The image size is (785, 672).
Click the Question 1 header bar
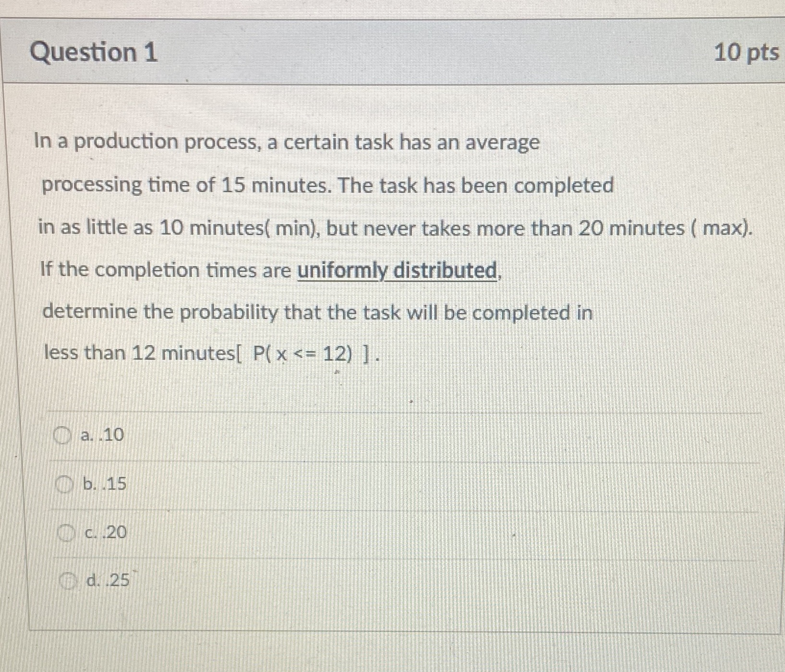point(384,54)
